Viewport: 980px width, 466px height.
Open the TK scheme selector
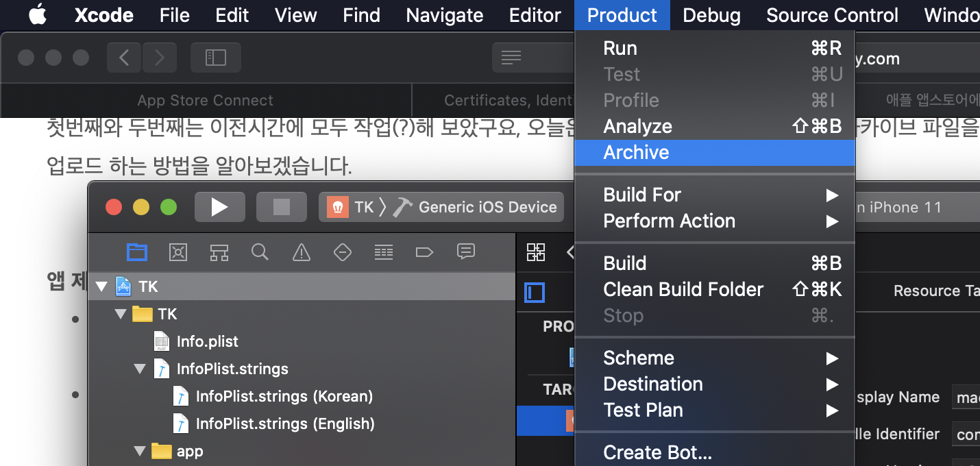[x=351, y=207]
